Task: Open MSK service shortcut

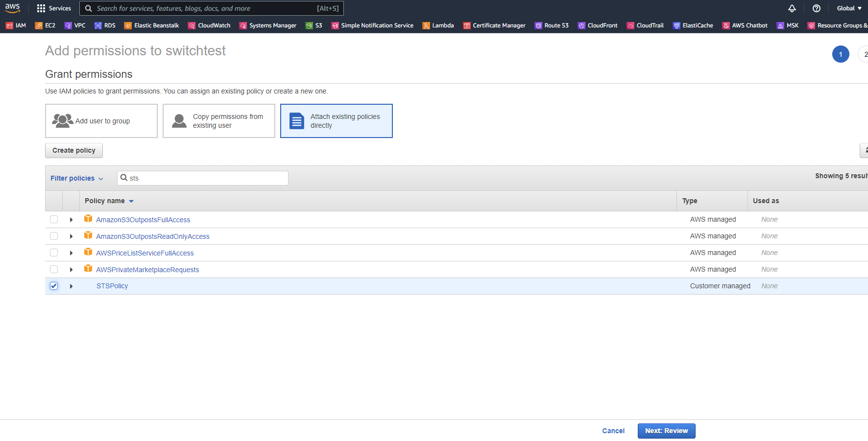Action: tap(788, 25)
